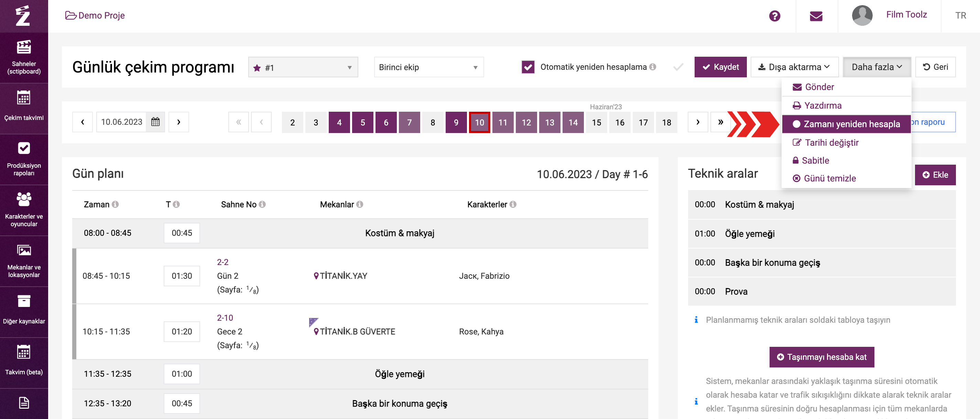The image size is (980, 419).
Task: Select day 16 in day strip
Action: coord(620,122)
